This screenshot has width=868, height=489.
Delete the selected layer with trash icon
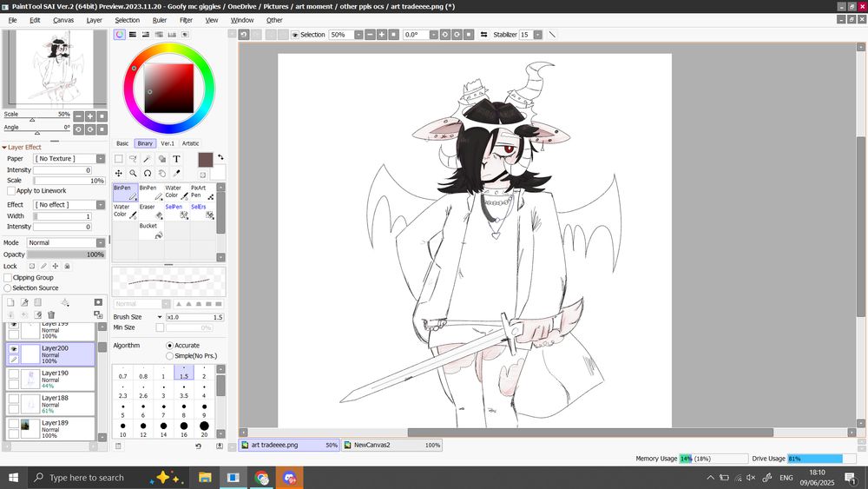pos(51,314)
